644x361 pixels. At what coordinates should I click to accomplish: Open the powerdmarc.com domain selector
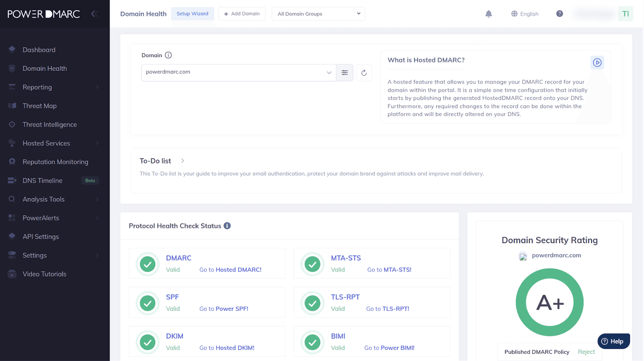click(x=239, y=72)
